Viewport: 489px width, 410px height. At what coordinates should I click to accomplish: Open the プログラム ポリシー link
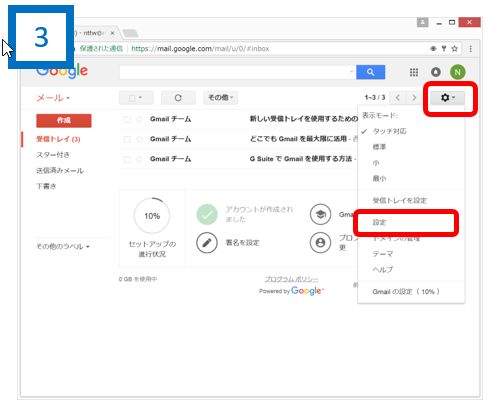click(291, 279)
